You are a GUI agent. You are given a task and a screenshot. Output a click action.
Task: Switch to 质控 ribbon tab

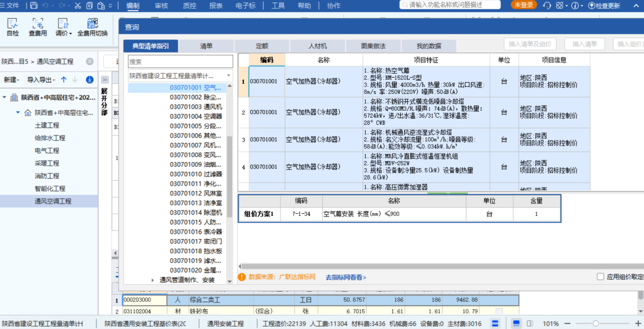click(x=189, y=6)
